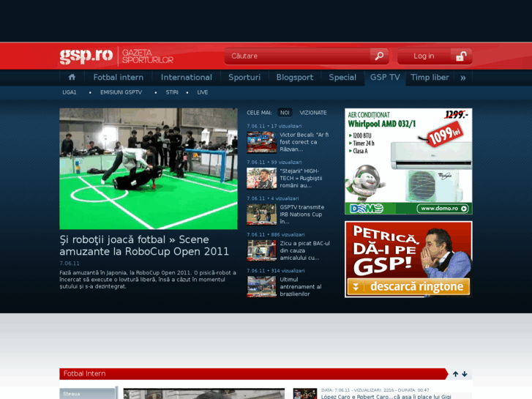This screenshot has width=532, height=399.
Task: Select the NOI tab in Cele mai
Action: [285, 113]
